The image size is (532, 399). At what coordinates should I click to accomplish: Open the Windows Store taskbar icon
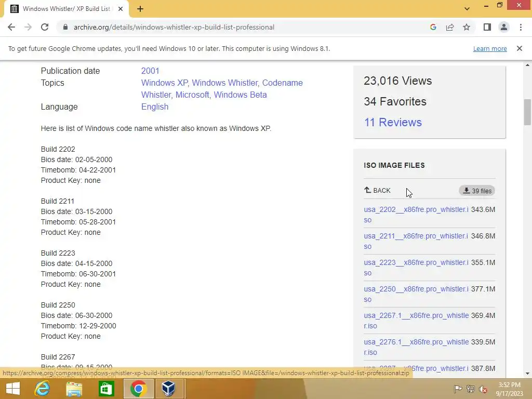click(x=106, y=389)
